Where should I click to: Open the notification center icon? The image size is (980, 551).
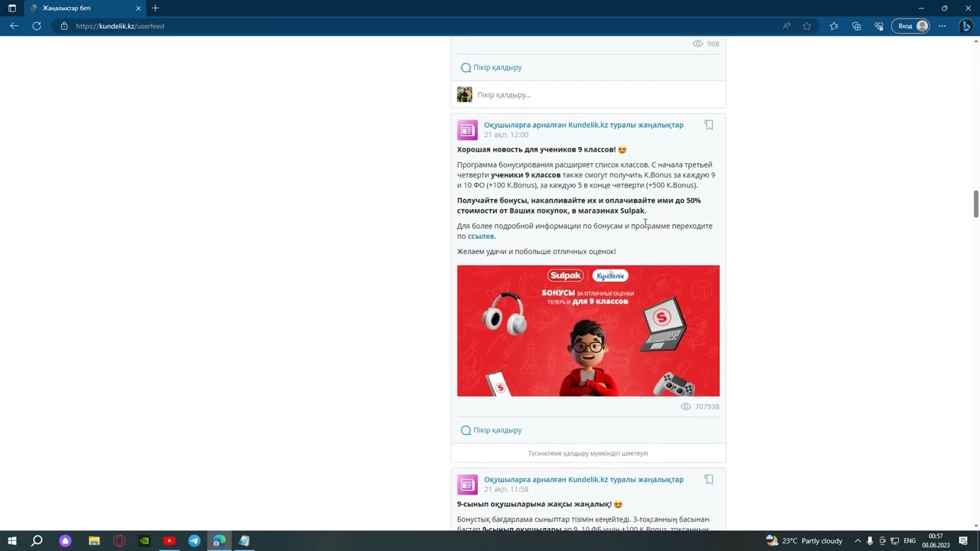963,541
